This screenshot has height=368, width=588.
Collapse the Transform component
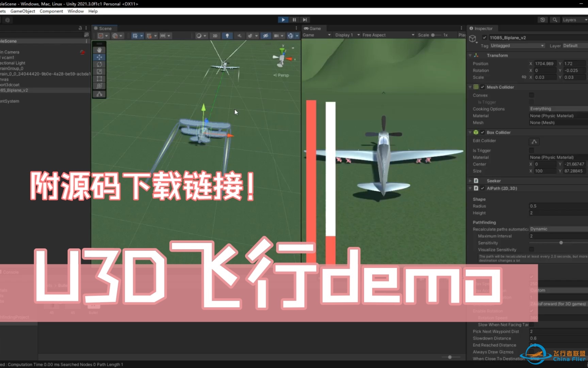[x=470, y=56]
